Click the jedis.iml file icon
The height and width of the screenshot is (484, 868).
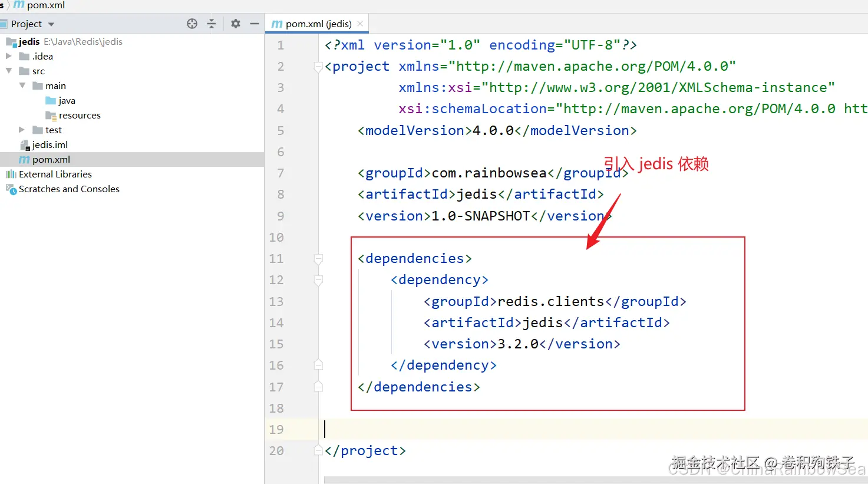[25, 145]
